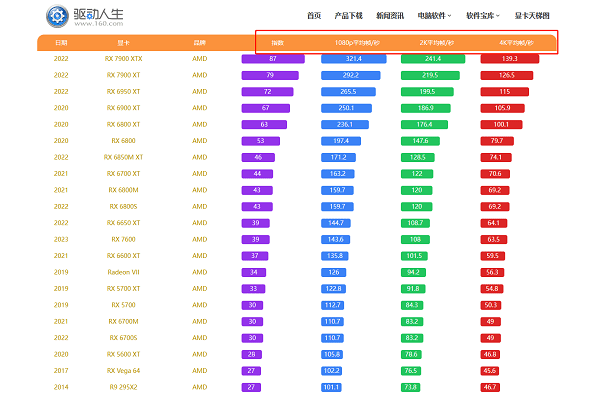Open the 显卡天梯图 navigation item
The width and height of the screenshot is (600, 398).
click(532, 16)
